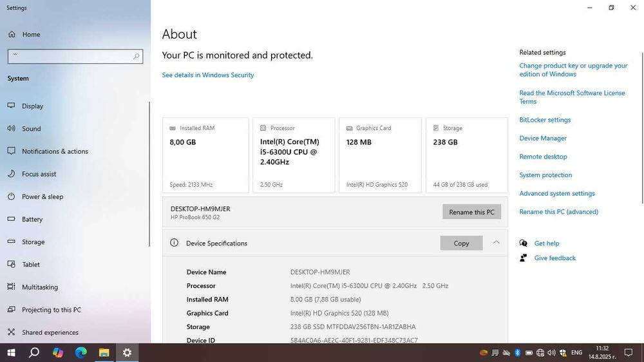The width and height of the screenshot is (644, 362).
Task: Launch Copilot from the taskbar
Action: coord(58,352)
